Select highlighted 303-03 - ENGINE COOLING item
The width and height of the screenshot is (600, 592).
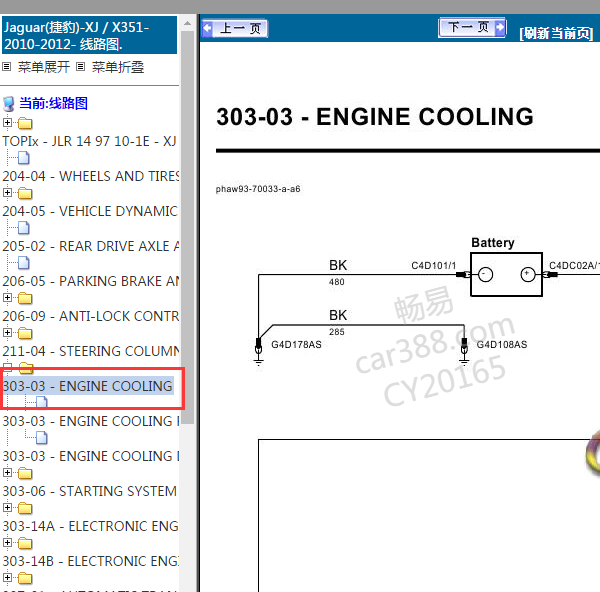(88, 386)
